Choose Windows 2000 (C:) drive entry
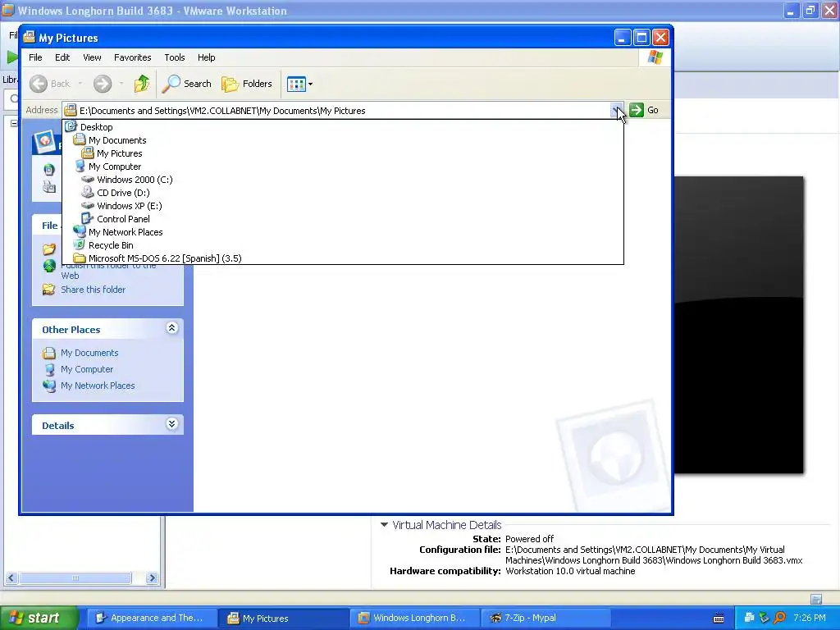Image resolution: width=840 pixels, height=630 pixels. pos(343,180)
